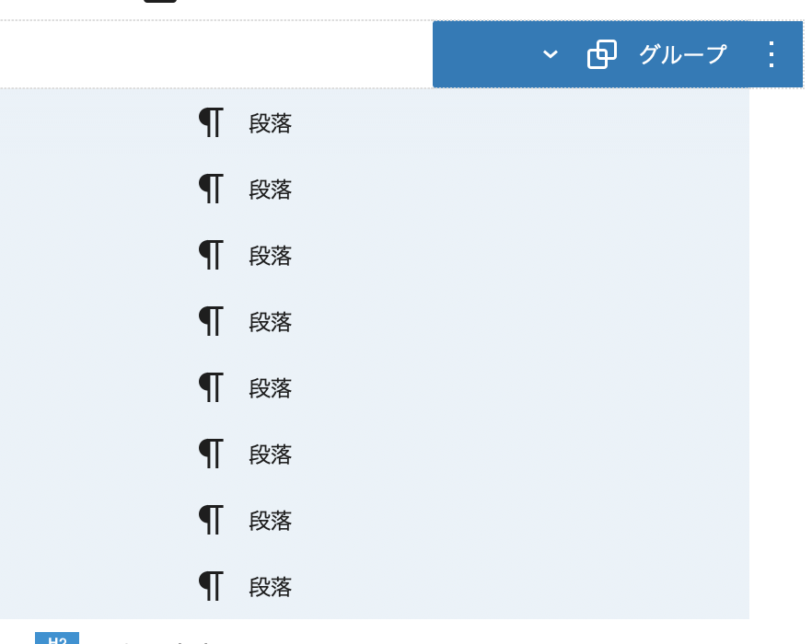Select the first 段落 list item
This screenshot has width=812, height=644.
[x=375, y=123]
